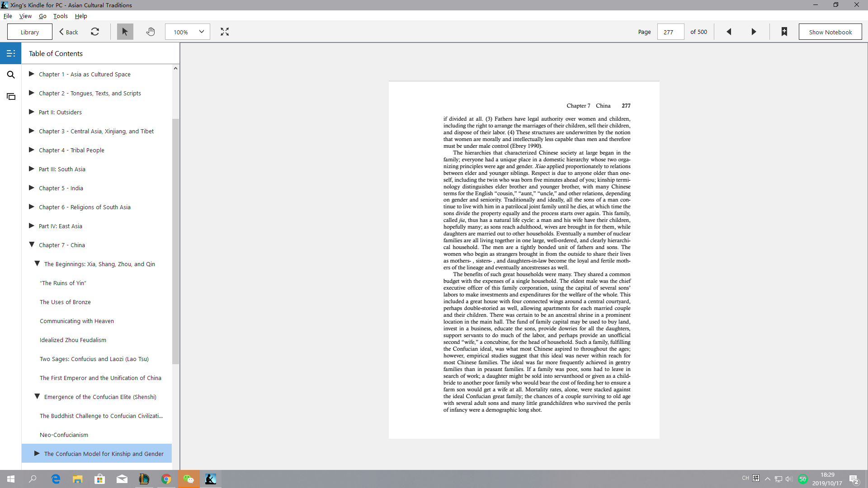Expand Part IV: East Asia

[x=32, y=226]
